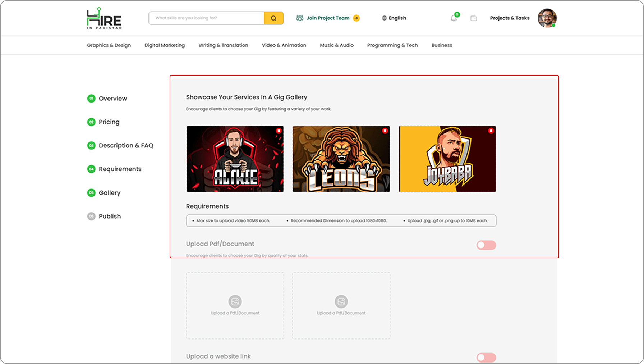
Task: Open the English language selector
Action: pyautogui.click(x=394, y=18)
